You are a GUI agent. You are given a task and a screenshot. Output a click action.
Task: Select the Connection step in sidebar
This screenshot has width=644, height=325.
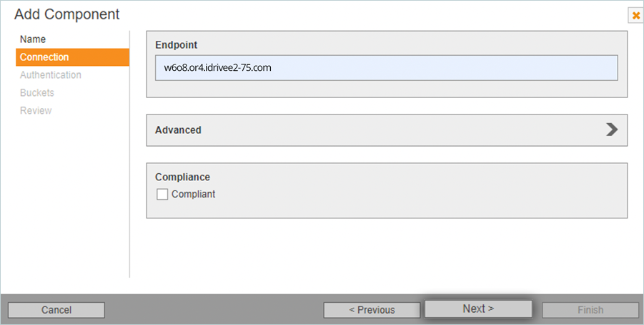(44, 57)
